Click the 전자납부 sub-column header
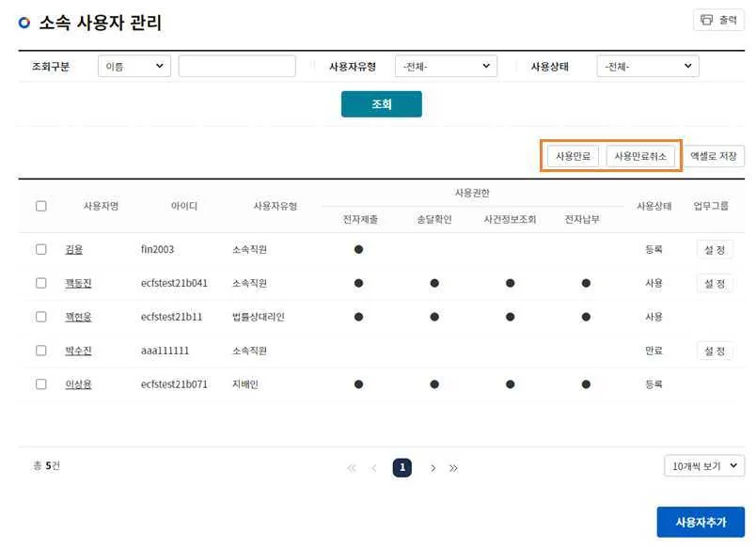Image resolution: width=756 pixels, height=547 pixels. tap(582, 220)
